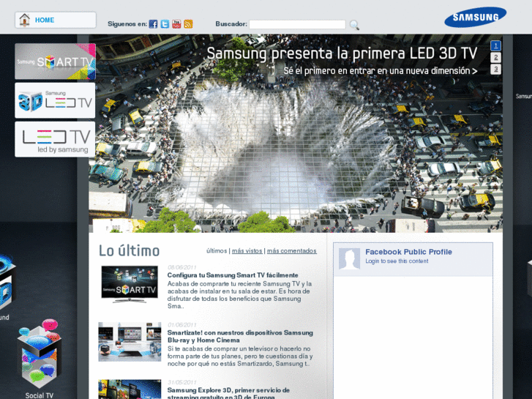Open the Explore 3D article thumbnail
The width and height of the screenshot is (532, 399).
click(x=130, y=389)
